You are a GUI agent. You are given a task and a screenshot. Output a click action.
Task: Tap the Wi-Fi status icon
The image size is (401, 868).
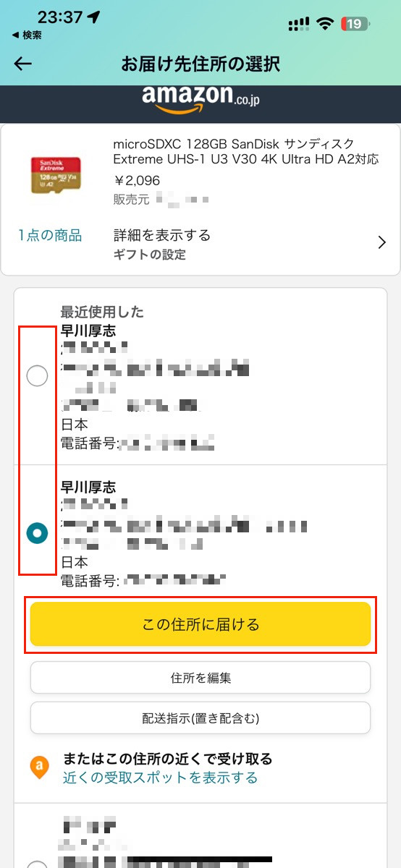pos(326,24)
